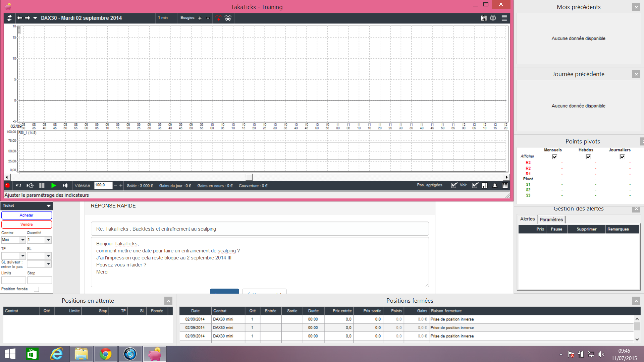The height and width of the screenshot is (362, 644).
Task: Toggle the Voir checkbox
Action: coord(454,185)
